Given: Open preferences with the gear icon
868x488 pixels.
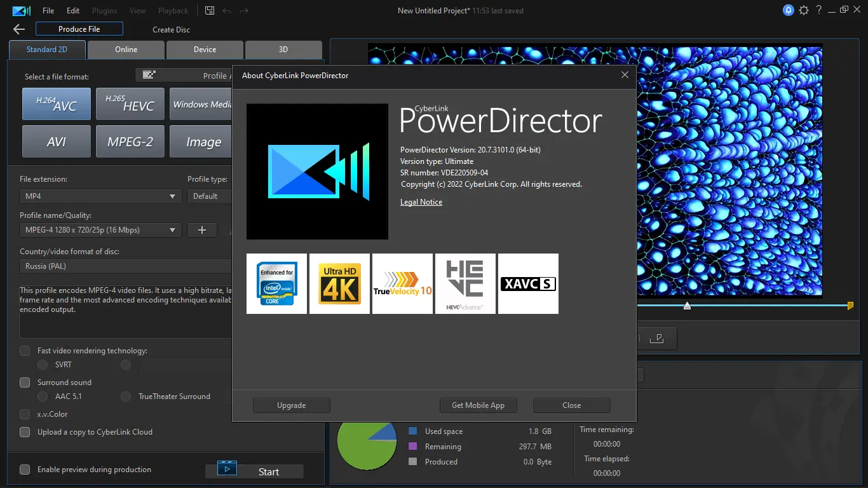Looking at the screenshot, I should point(804,10).
